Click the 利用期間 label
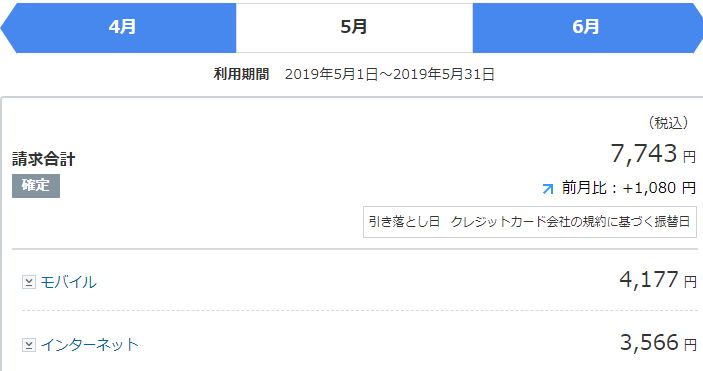Viewport: 703px width, 371px height. (241, 74)
